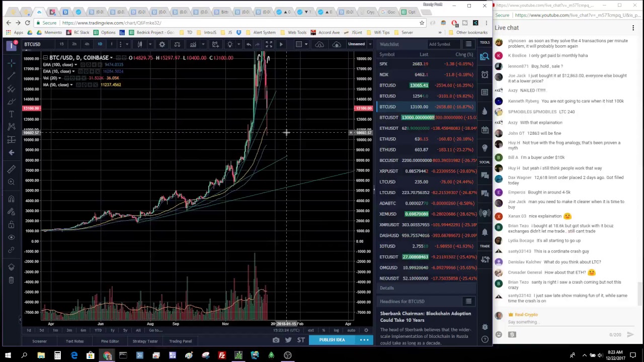Open the ideas lightbulb side panel
This screenshot has width=644, height=362.
coord(485,148)
